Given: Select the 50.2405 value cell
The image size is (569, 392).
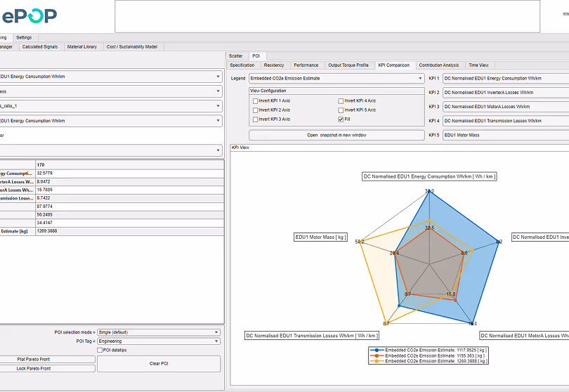Looking at the screenshot, I should [x=129, y=214].
